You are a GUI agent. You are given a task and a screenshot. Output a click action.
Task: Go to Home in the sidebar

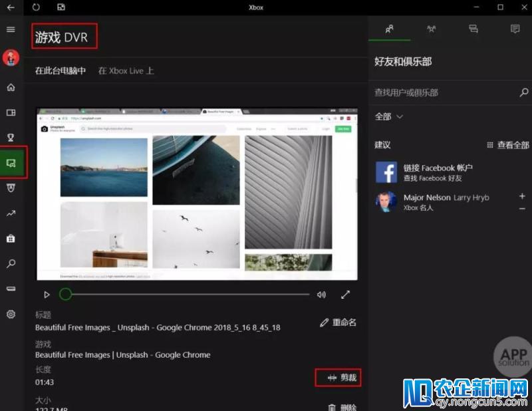11,88
